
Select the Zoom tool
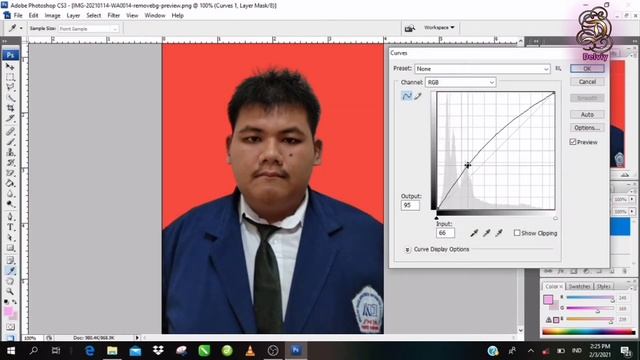(10, 291)
